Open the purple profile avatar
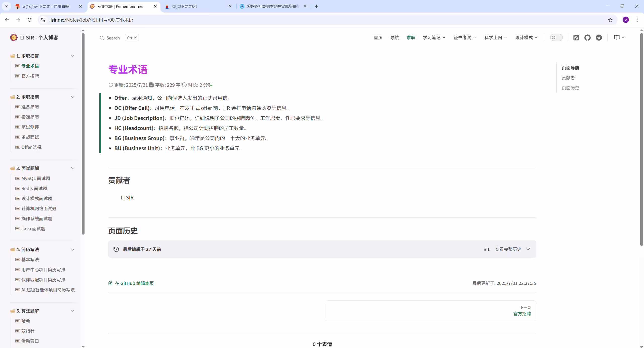The image size is (644, 348). tap(626, 20)
